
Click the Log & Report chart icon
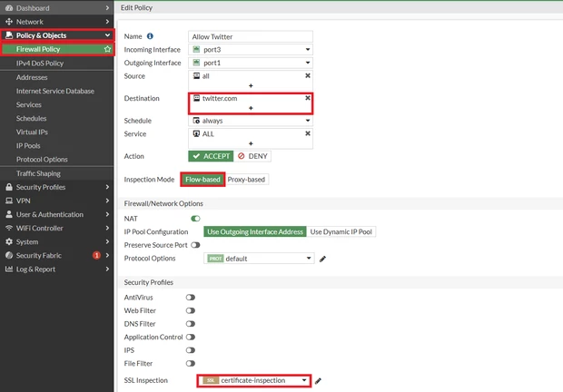[9, 269]
